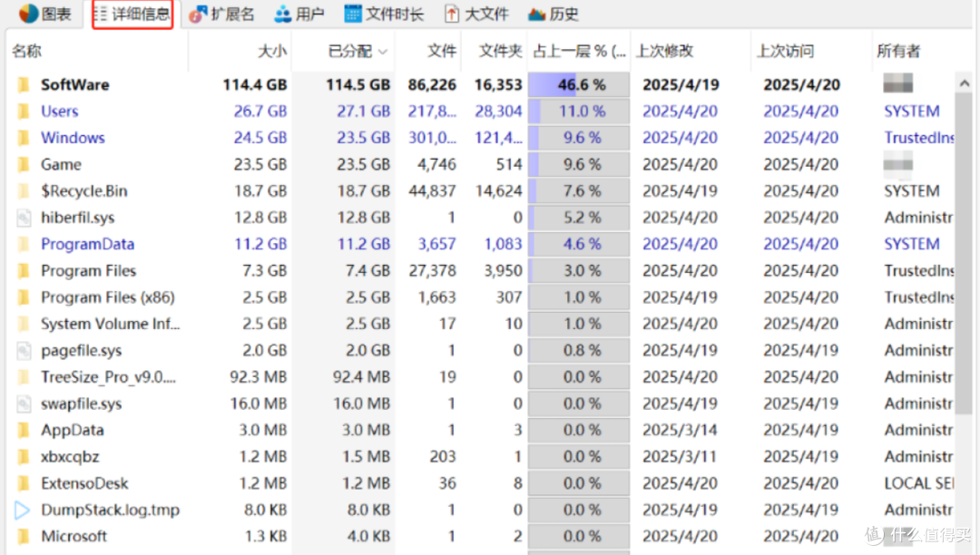This screenshot has height=555, width=980.
Task: Select the DumpStack.log.tmp name
Action: pyautogui.click(x=110, y=510)
